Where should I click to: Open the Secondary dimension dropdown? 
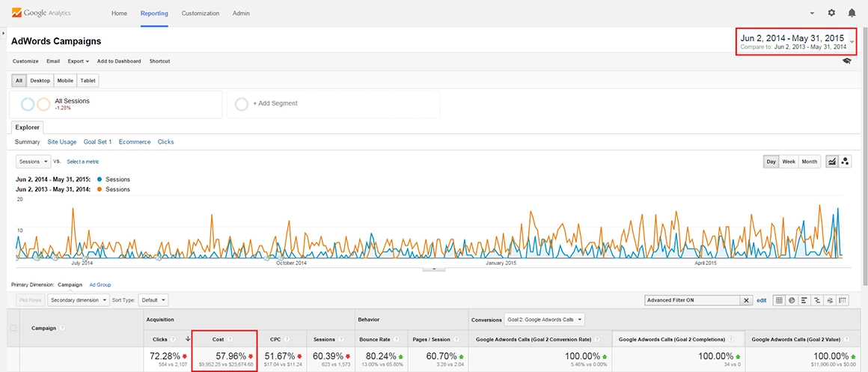click(78, 300)
